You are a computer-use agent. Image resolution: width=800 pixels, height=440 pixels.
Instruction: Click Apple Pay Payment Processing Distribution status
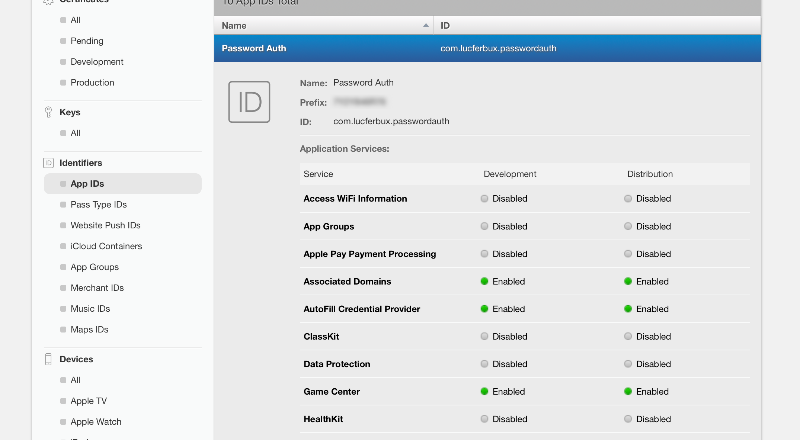(x=647, y=254)
